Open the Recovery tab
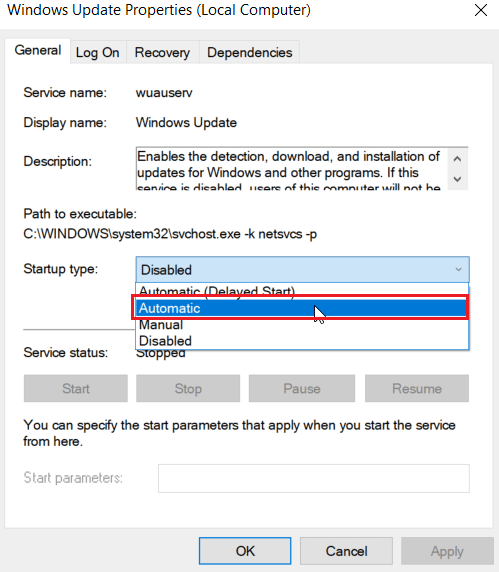The image size is (499, 572). coord(162,53)
